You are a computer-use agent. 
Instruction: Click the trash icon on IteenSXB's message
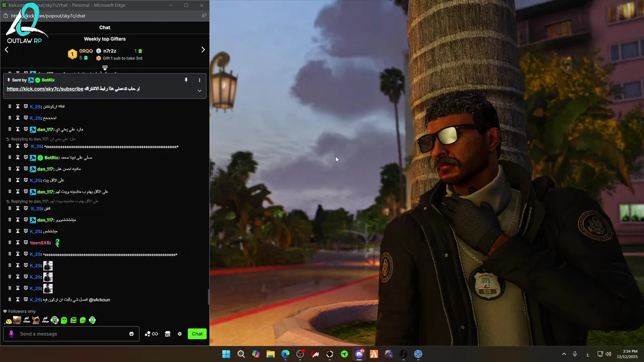click(10, 243)
